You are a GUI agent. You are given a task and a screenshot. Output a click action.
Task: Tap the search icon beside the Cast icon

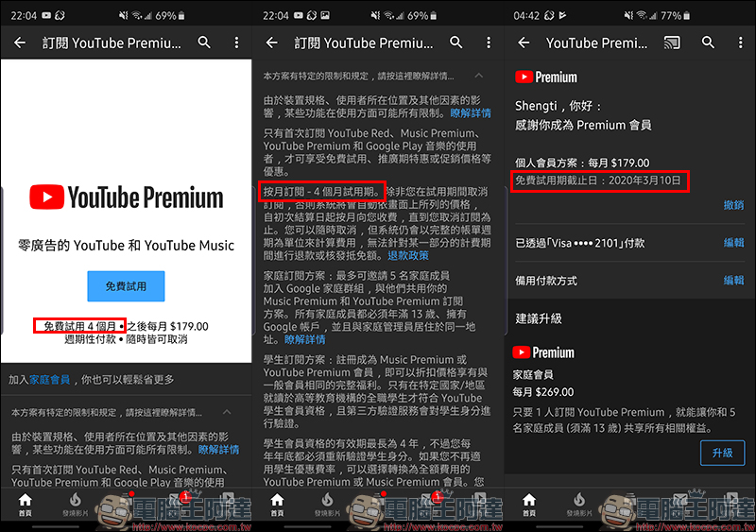709,43
